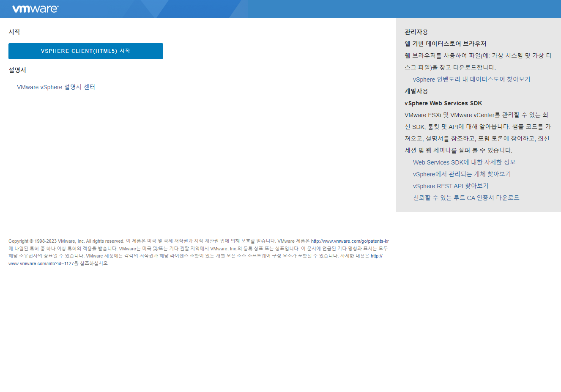Click the 설명서 heading text
This screenshot has height=392, width=561.
[17, 70]
